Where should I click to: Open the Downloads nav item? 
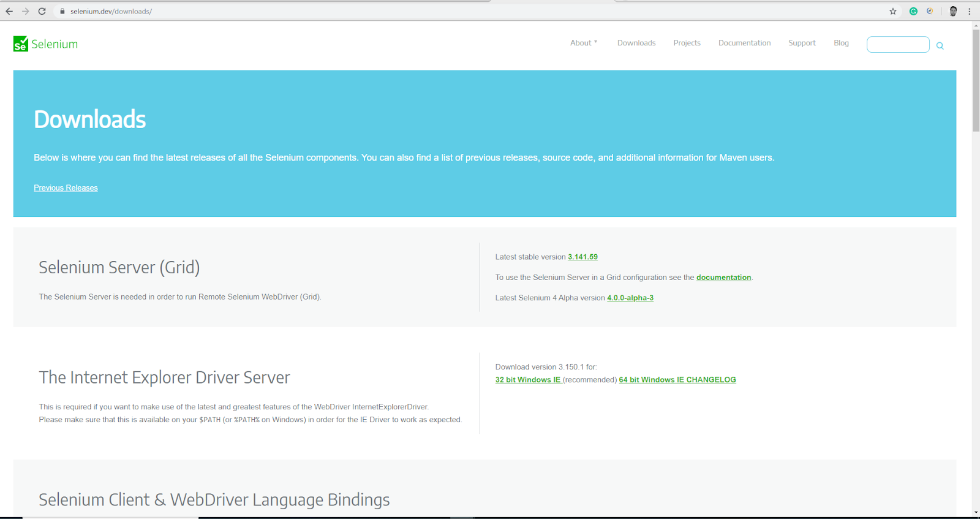636,43
